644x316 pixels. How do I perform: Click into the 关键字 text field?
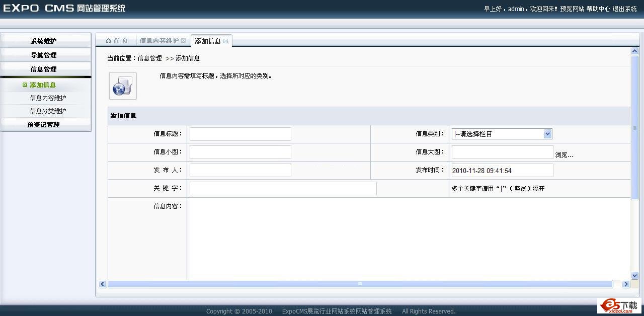(283, 188)
